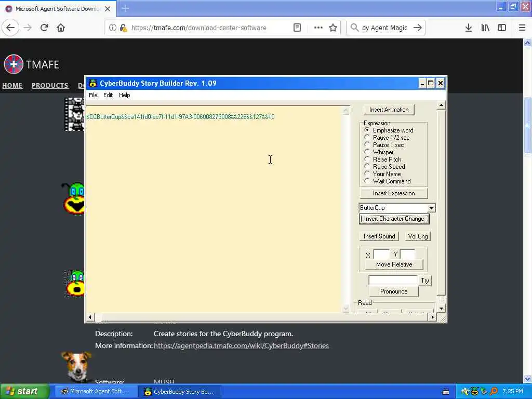532x399 pixels.
Task: Click CyberBuddy title bar icon
Action: [x=92, y=83]
